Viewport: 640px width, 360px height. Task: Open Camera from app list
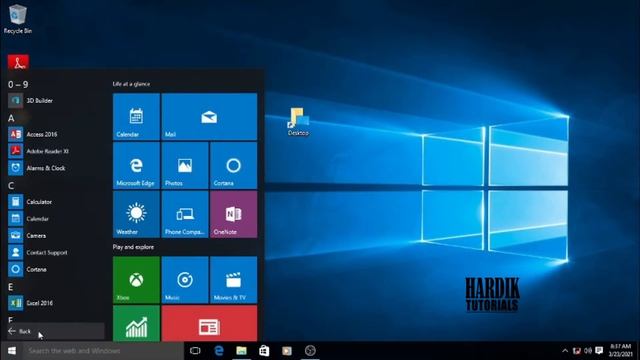[56, 236]
